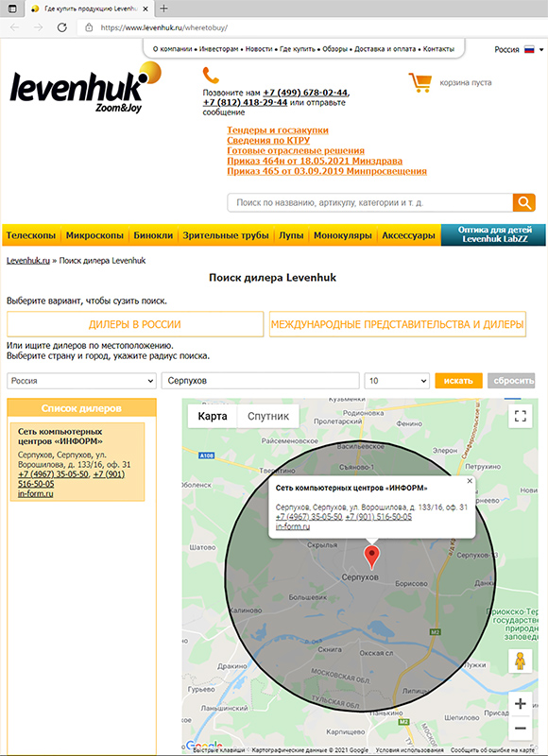Select the Street View pegman icon

pyautogui.click(x=520, y=661)
